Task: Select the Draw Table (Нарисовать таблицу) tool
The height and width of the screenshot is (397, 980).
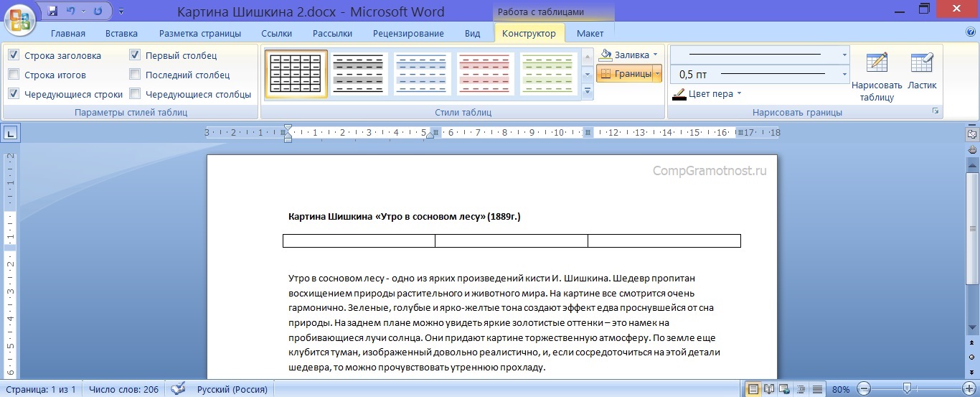Action: [x=877, y=78]
